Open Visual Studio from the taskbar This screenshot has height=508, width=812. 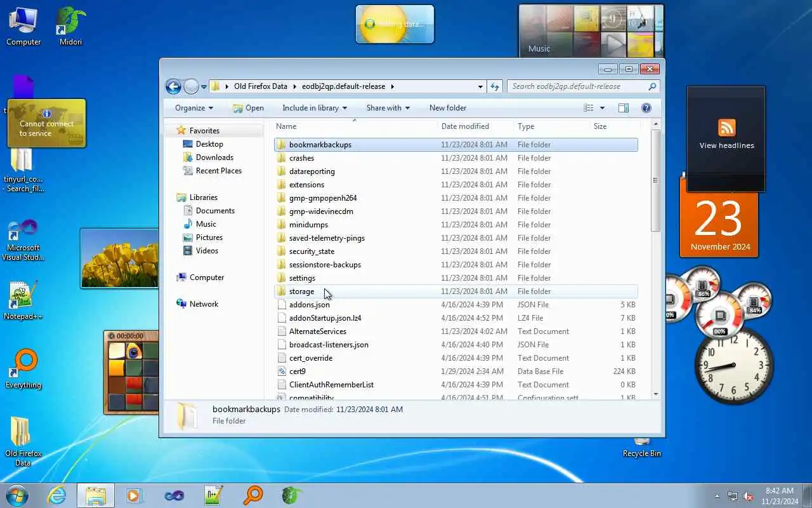pyautogui.click(x=174, y=495)
